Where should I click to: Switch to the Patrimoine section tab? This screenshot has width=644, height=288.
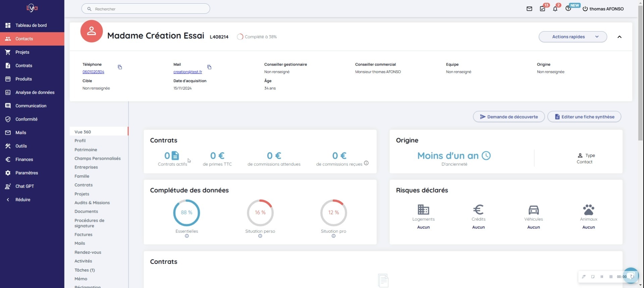click(86, 150)
